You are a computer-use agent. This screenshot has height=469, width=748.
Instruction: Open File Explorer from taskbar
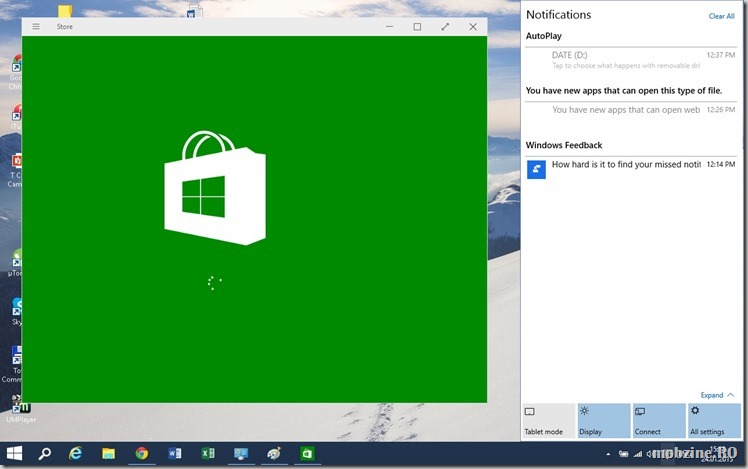tap(108, 453)
